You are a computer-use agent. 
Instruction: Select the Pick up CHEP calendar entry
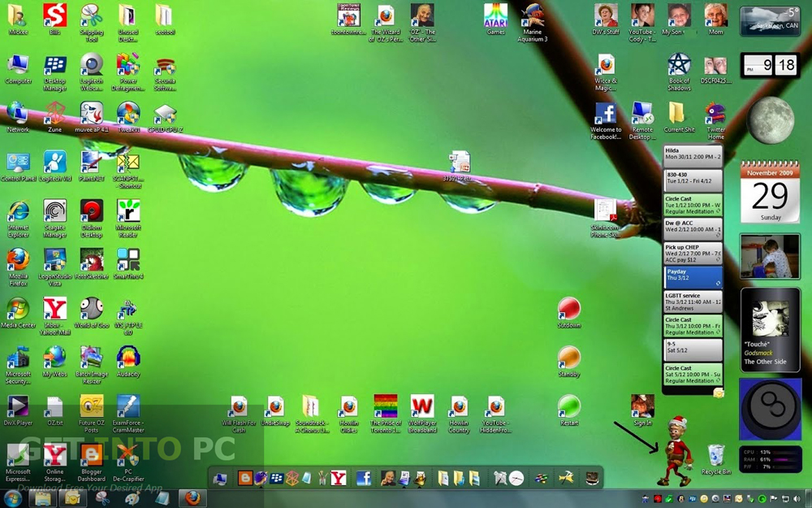pos(693,253)
